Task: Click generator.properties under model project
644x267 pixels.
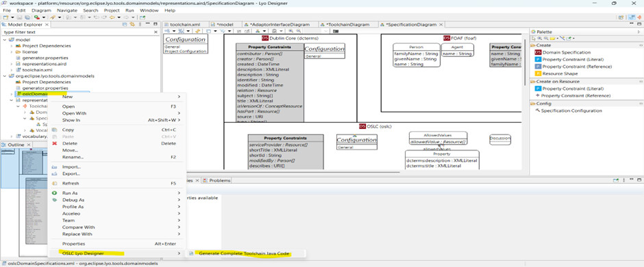Action: pyautogui.click(x=45, y=58)
